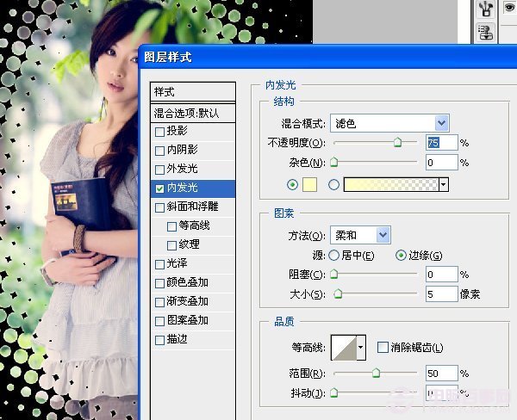Expand the gradient picker dropdown arrow
The image size is (517, 420).
pyautogui.click(x=444, y=184)
